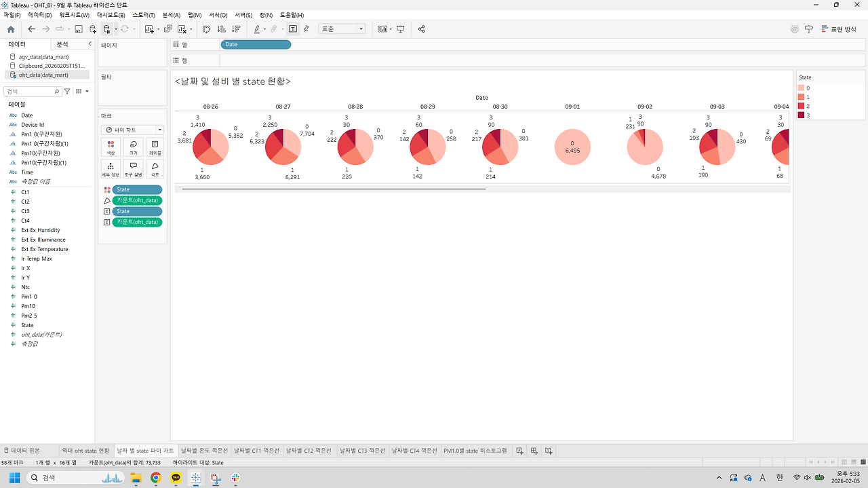The image size is (868, 488).
Task: Sort descending using toolbar icon
Action: pyautogui.click(x=236, y=29)
